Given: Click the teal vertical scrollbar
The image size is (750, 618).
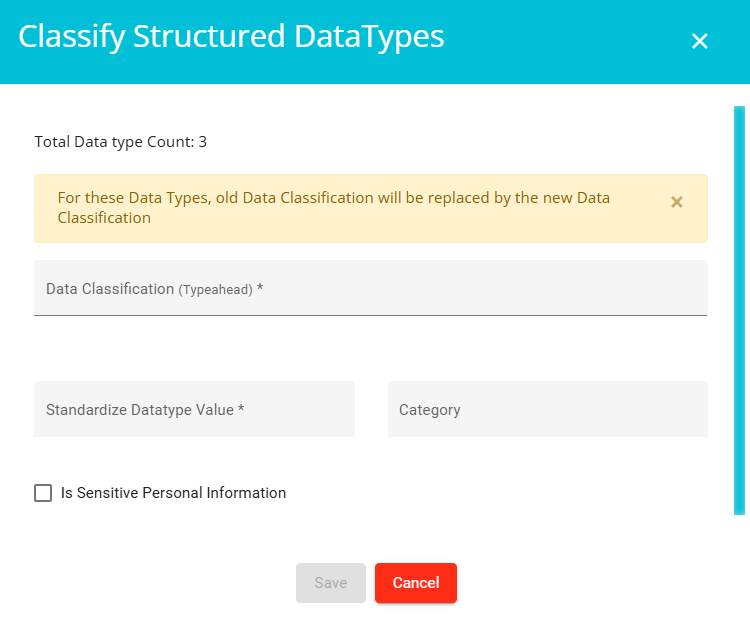Looking at the screenshot, I should (739, 310).
